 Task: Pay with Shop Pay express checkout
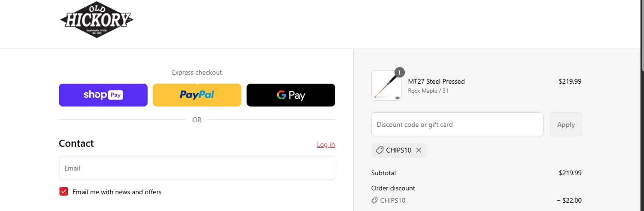103,95
